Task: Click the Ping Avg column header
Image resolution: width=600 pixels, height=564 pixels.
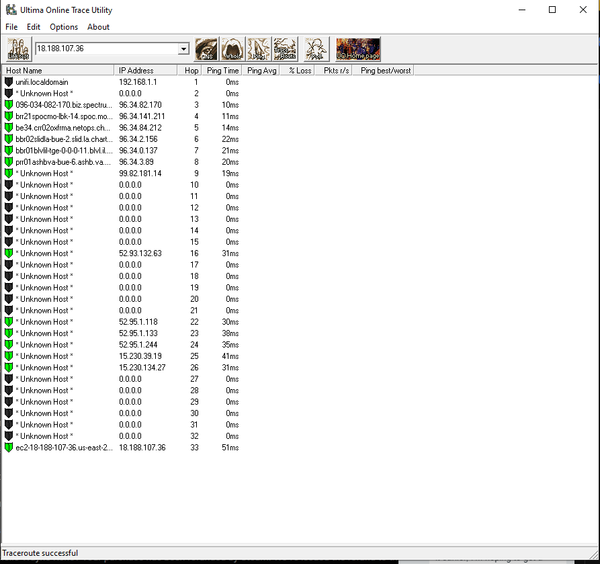Action: tap(261, 70)
